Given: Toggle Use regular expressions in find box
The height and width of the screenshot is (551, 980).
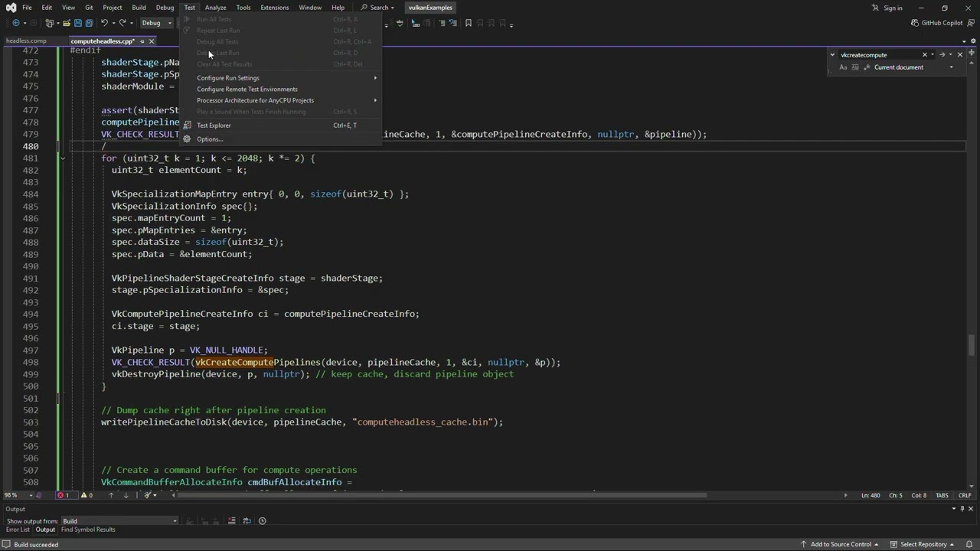Looking at the screenshot, I should (x=867, y=67).
